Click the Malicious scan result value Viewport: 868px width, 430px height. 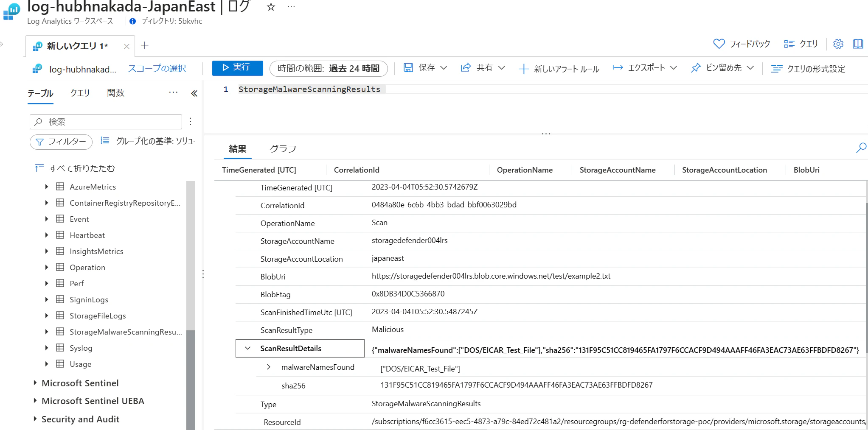pyautogui.click(x=388, y=329)
